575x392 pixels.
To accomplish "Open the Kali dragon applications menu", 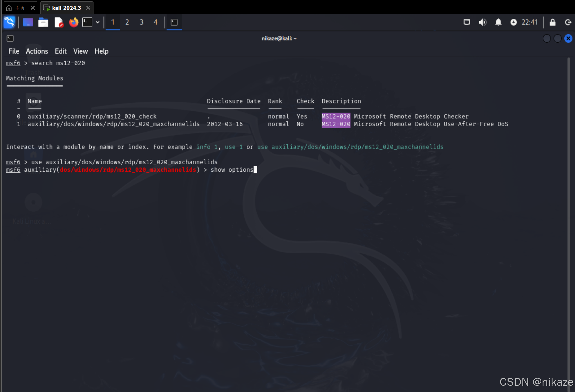I will click(9, 22).
